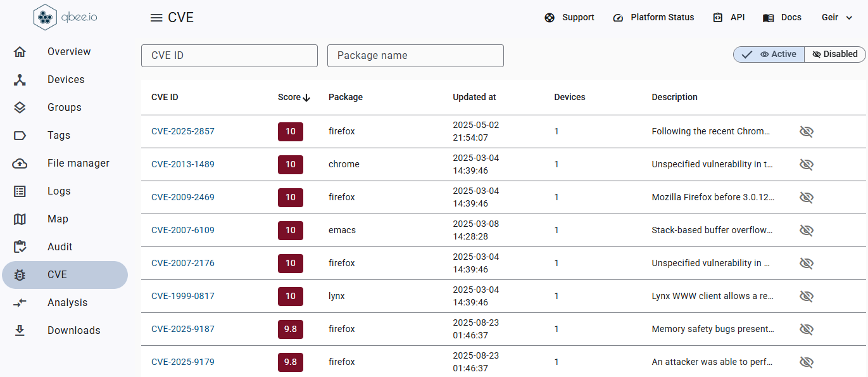
Task: Click the Devices network icon
Action: pyautogui.click(x=20, y=80)
